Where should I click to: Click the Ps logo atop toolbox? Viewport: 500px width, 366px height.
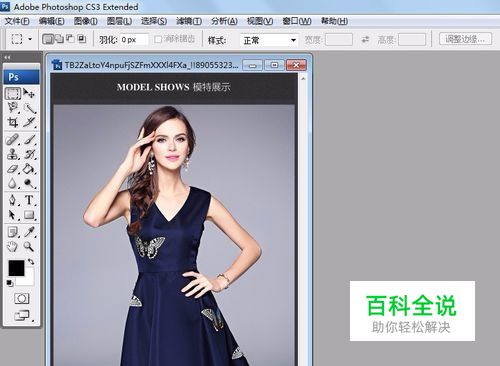tap(21, 77)
